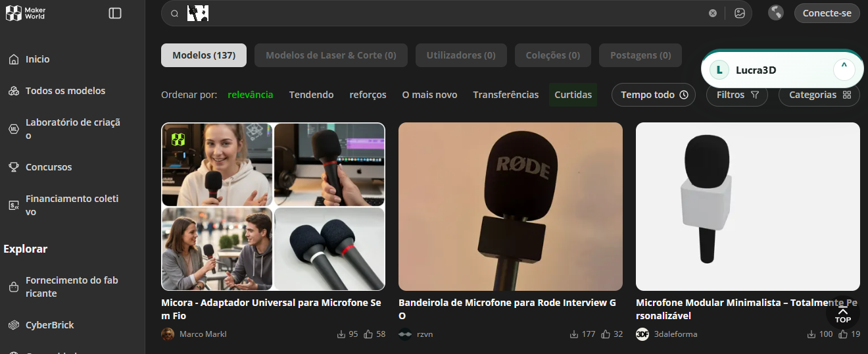Image resolution: width=868 pixels, height=354 pixels.
Task: Click the ML icon beside Laboratório de criação
Action: pyautogui.click(x=14, y=129)
